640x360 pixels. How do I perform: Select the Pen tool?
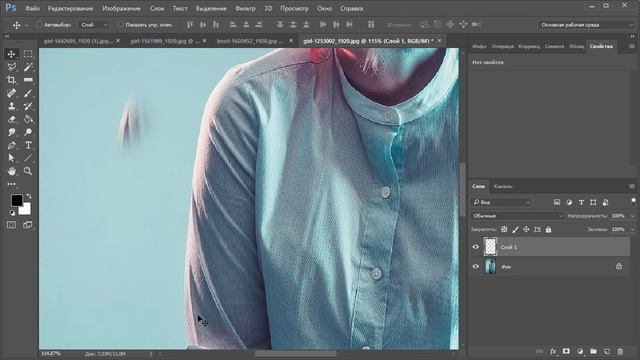click(11, 145)
